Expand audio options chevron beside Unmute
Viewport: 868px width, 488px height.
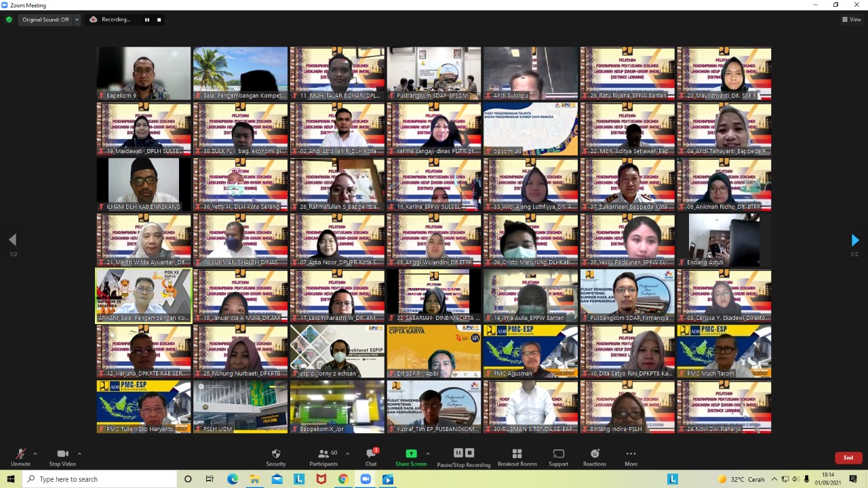pos(35,453)
